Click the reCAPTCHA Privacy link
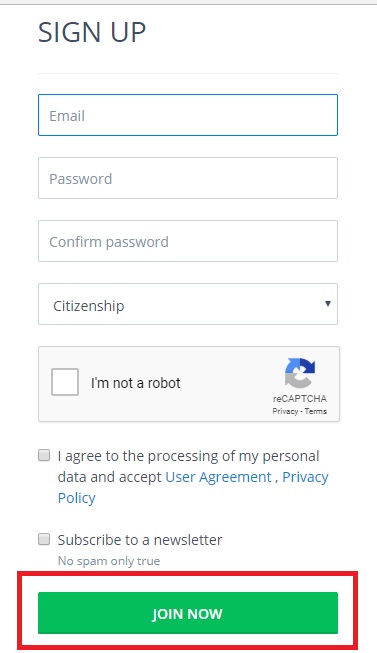 [285, 411]
